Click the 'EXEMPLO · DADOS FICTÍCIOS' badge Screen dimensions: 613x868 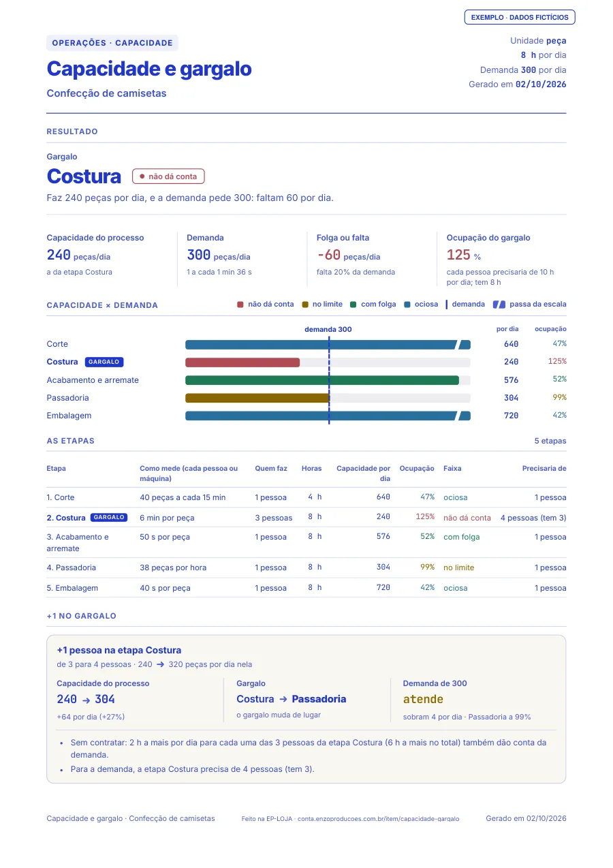pos(520,17)
